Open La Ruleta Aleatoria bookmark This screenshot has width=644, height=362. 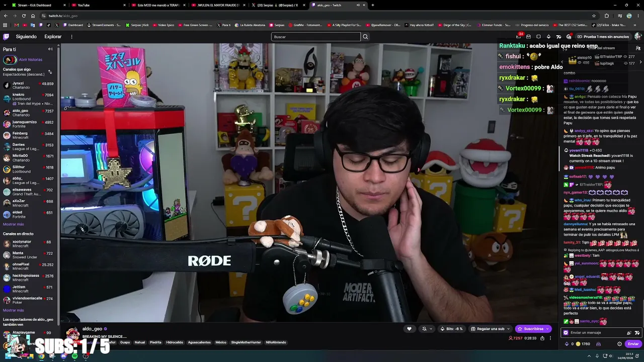coord(249,25)
